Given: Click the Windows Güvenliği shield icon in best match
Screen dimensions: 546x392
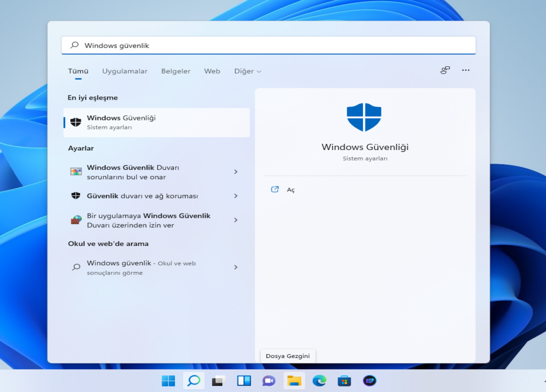Looking at the screenshot, I should tap(76, 122).
